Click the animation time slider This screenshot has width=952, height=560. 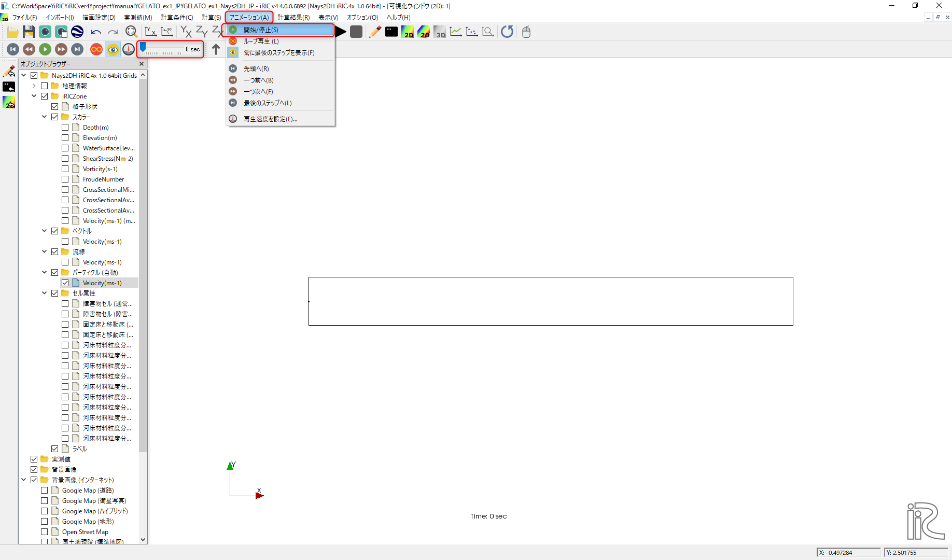coord(161,49)
